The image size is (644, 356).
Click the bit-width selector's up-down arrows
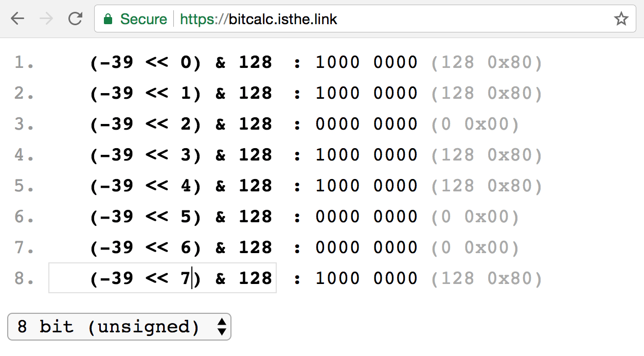tap(222, 327)
